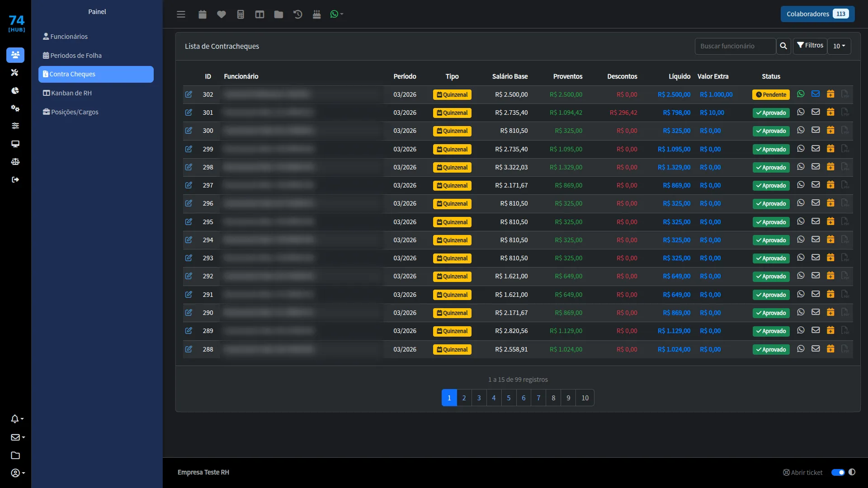Expand the notifications bell dropdown

(x=17, y=419)
